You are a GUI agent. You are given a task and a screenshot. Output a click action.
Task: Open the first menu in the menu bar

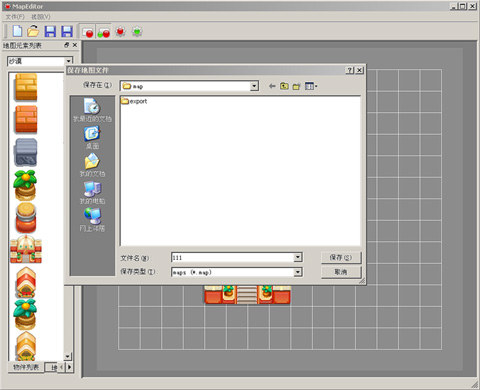click(15, 17)
